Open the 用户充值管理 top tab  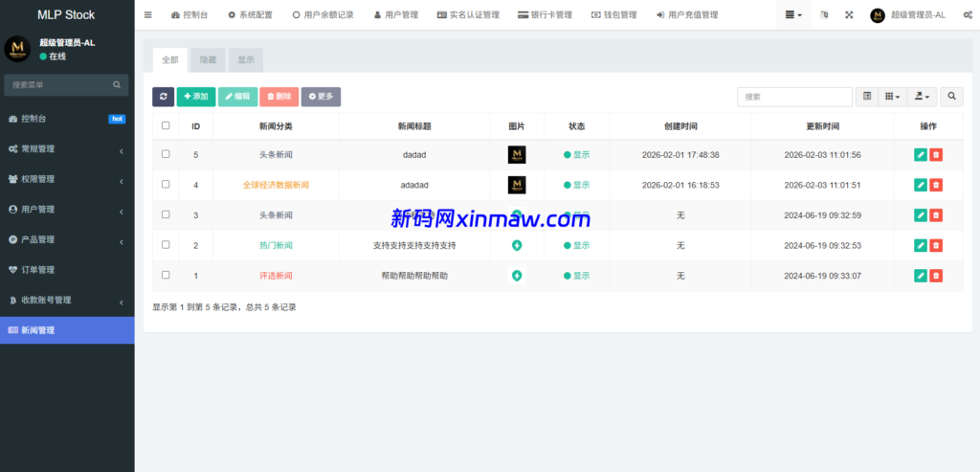(x=687, y=15)
